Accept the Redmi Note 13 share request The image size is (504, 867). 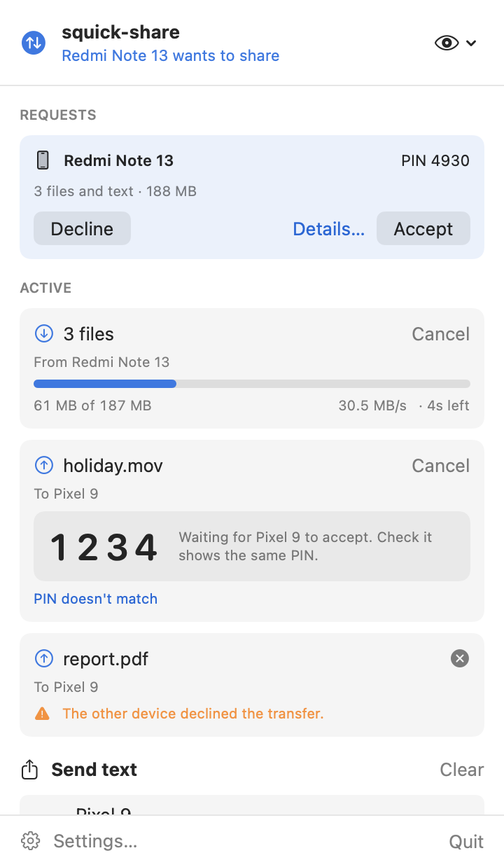click(423, 228)
